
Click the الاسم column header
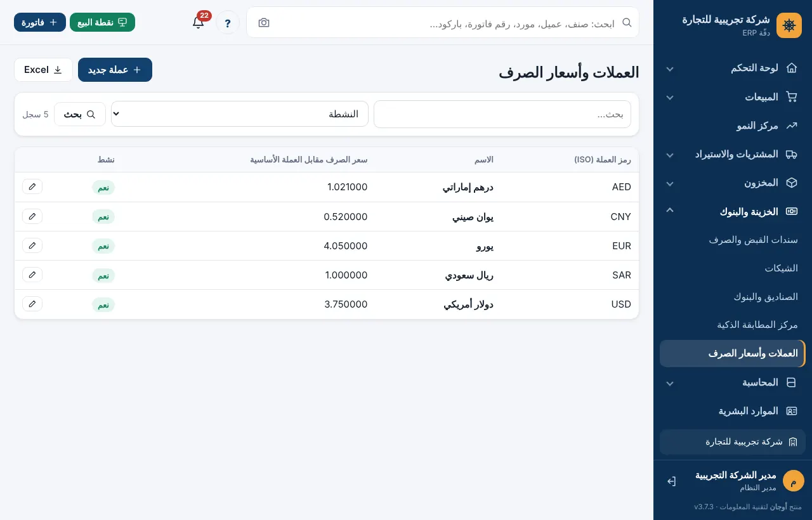coord(484,160)
